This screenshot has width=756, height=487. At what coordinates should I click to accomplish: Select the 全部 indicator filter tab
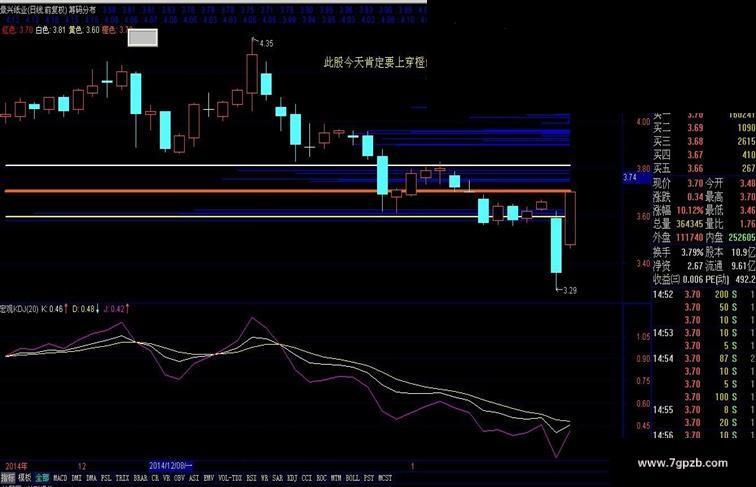pyautogui.click(x=42, y=478)
